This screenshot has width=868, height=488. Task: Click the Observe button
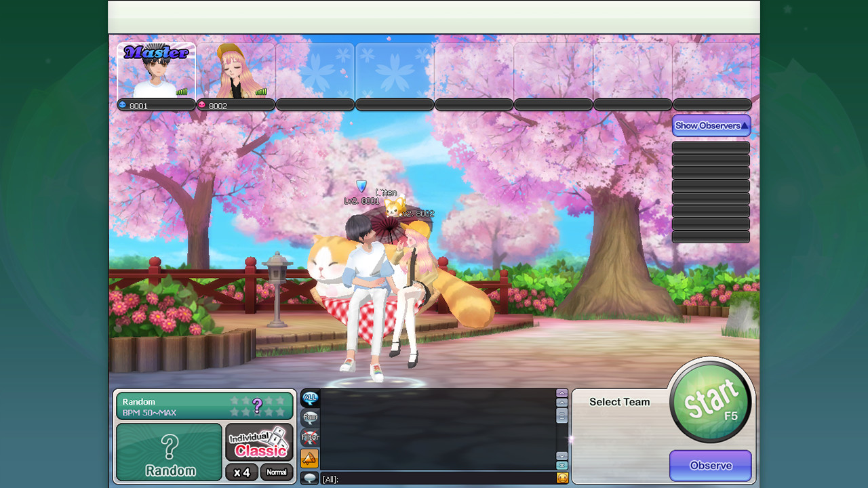click(x=710, y=466)
